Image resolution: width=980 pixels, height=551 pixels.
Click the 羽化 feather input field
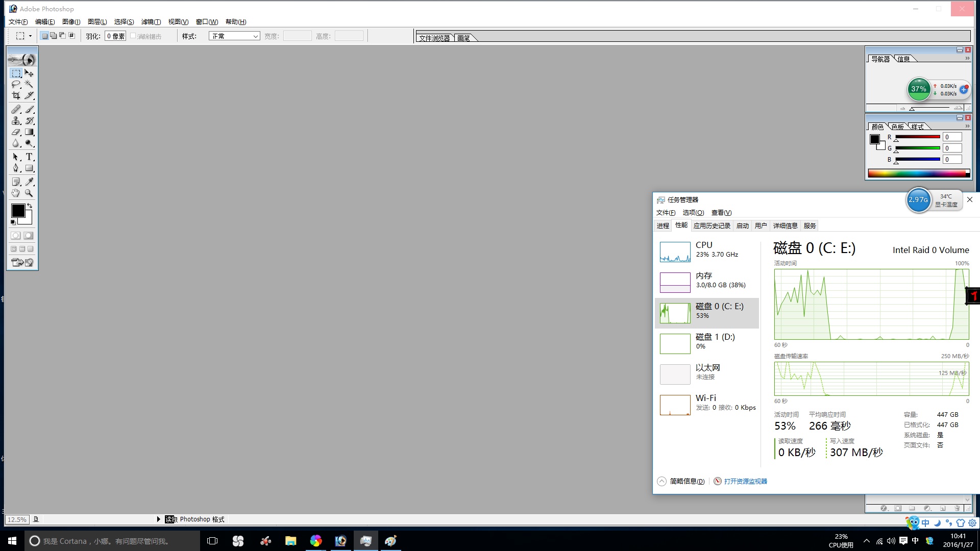click(115, 36)
